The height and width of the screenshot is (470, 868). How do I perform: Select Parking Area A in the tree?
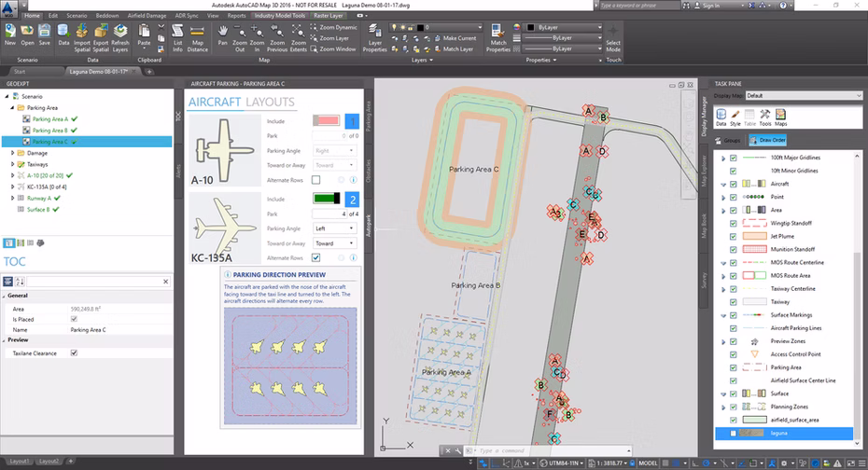[50, 118]
